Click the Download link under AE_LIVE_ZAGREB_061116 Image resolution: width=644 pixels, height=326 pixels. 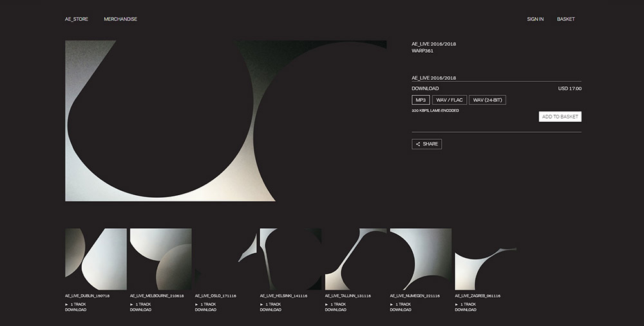[466, 310]
